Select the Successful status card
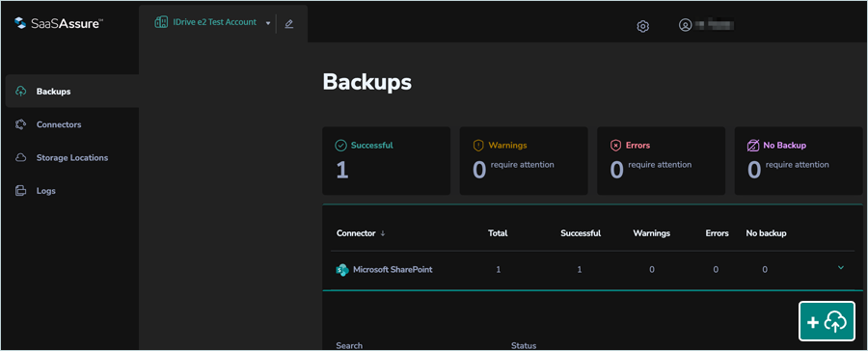This screenshot has width=868, height=351. click(387, 161)
